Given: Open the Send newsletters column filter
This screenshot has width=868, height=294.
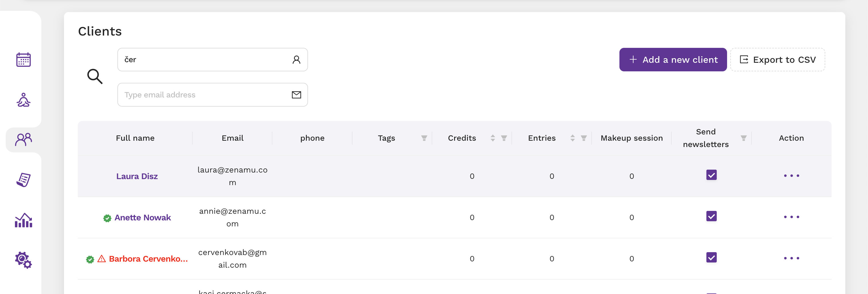Looking at the screenshot, I should point(743,138).
